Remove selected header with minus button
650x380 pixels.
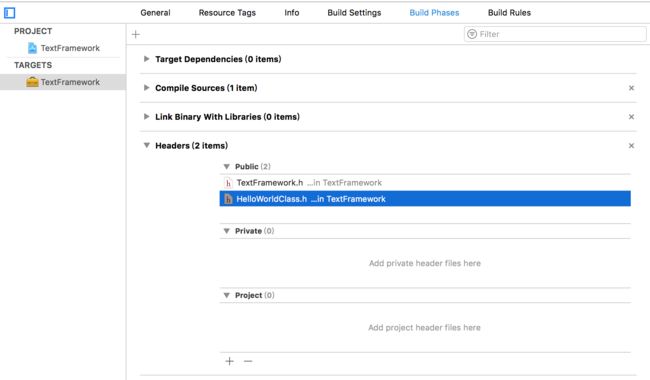248,361
